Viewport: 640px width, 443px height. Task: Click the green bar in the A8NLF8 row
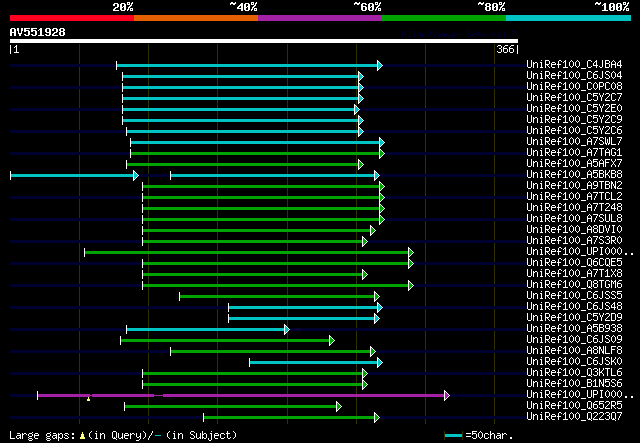click(x=271, y=352)
